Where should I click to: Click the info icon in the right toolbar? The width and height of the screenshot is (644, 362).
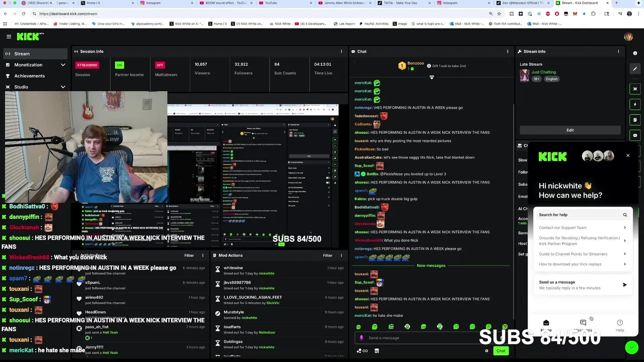pos(635,53)
